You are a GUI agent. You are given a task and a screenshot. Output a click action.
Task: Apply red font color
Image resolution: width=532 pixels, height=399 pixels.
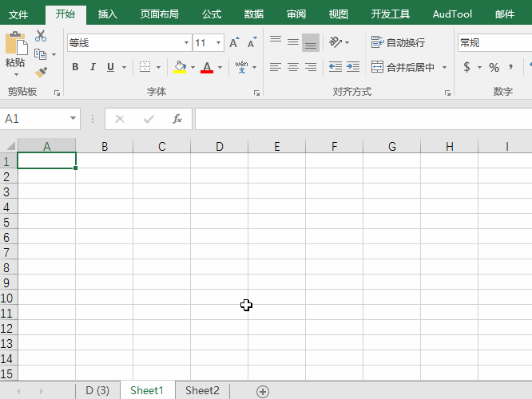click(207, 67)
